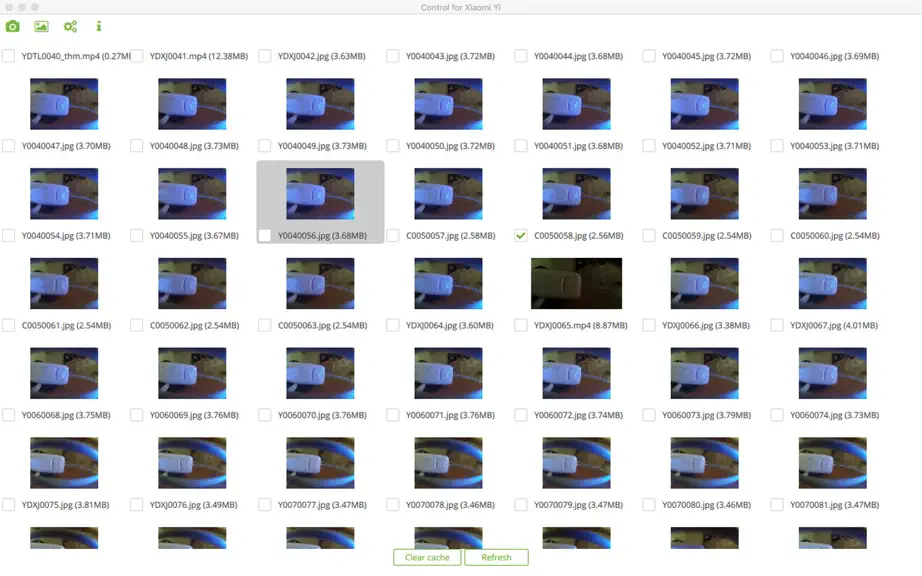Image resolution: width=922 pixels, height=576 pixels.
Task: Show the info icon panel
Action: coord(99,26)
